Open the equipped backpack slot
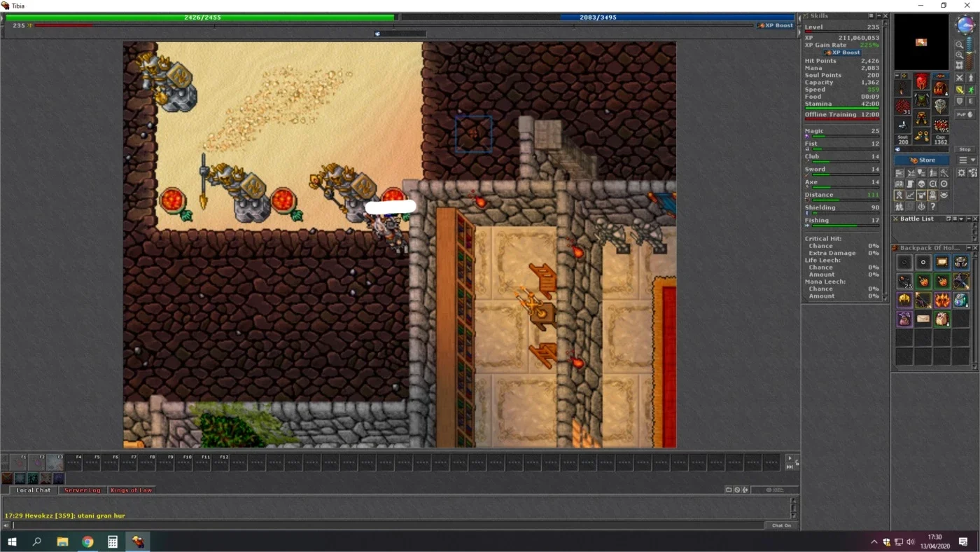This screenshot has height=552, width=980. click(940, 88)
